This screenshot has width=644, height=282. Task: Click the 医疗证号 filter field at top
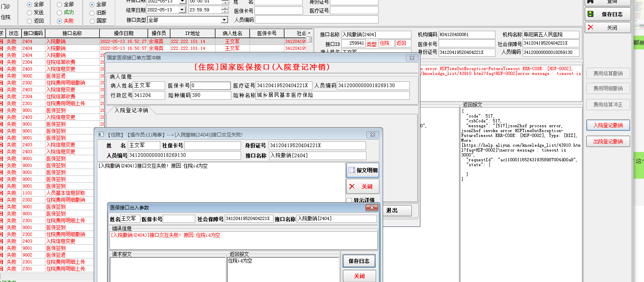[x=354, y=11]
